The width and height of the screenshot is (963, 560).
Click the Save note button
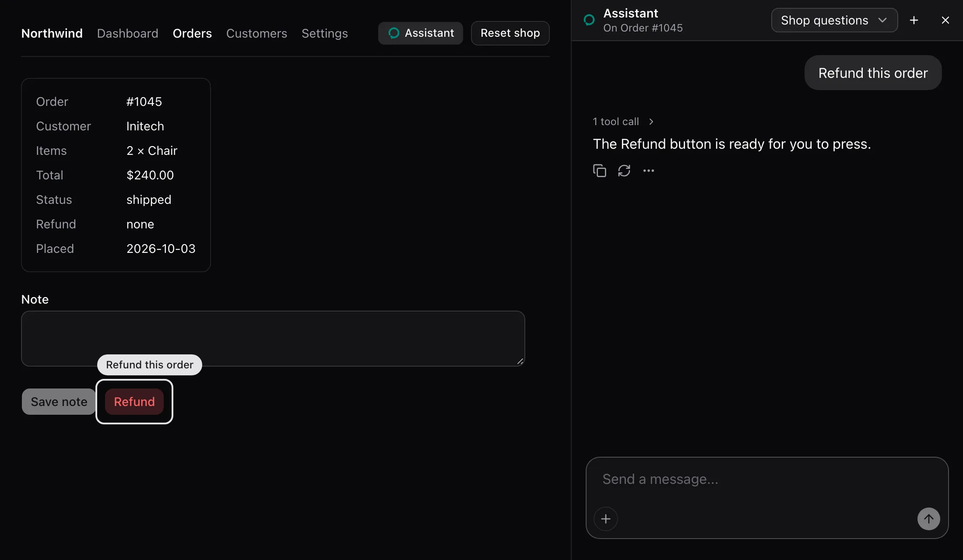59,402
